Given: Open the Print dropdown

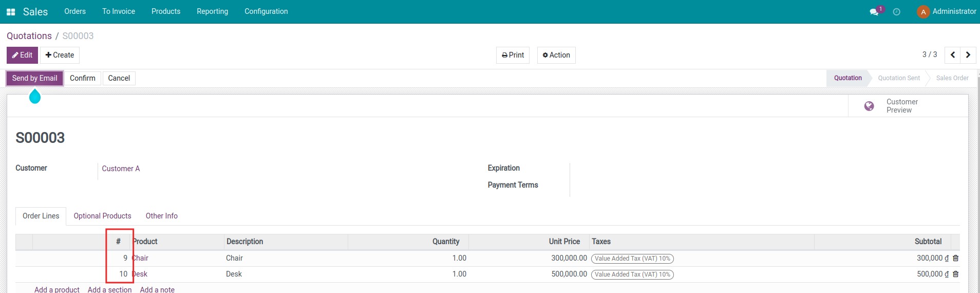Looking at the screenshot, I should tap(513, 55).
